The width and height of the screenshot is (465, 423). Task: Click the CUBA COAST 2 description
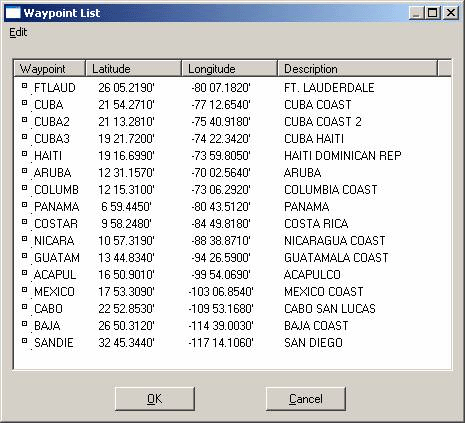click(323, 122)
